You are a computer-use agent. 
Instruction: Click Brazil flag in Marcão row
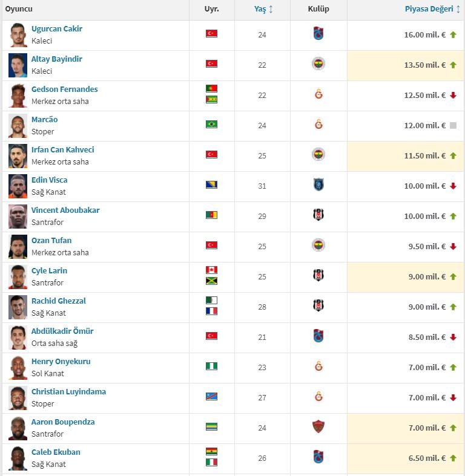pos(211,125)
